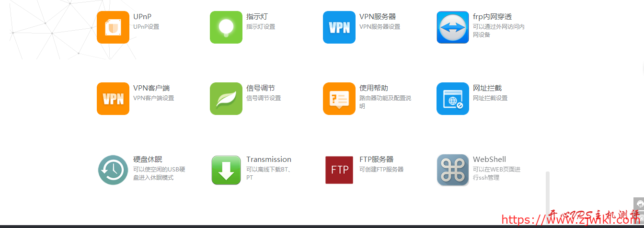Launch the WebShell command icon

tap(453, 170)
